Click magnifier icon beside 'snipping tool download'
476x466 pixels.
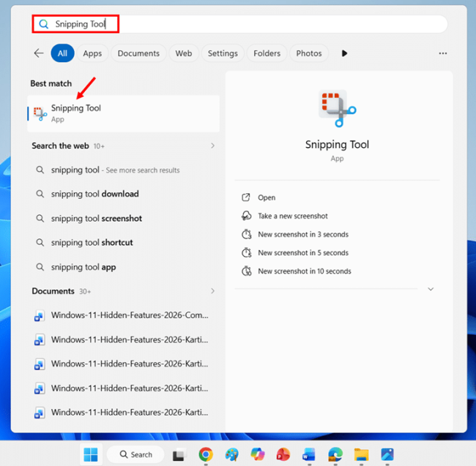tap(40, 194)
